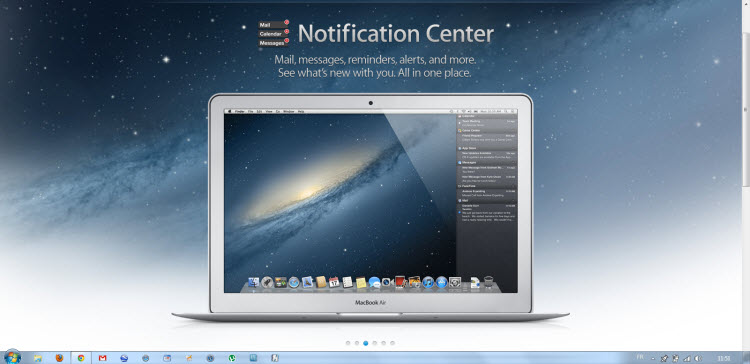Show hidden system tray icons arrow

[x=653, y=358]
